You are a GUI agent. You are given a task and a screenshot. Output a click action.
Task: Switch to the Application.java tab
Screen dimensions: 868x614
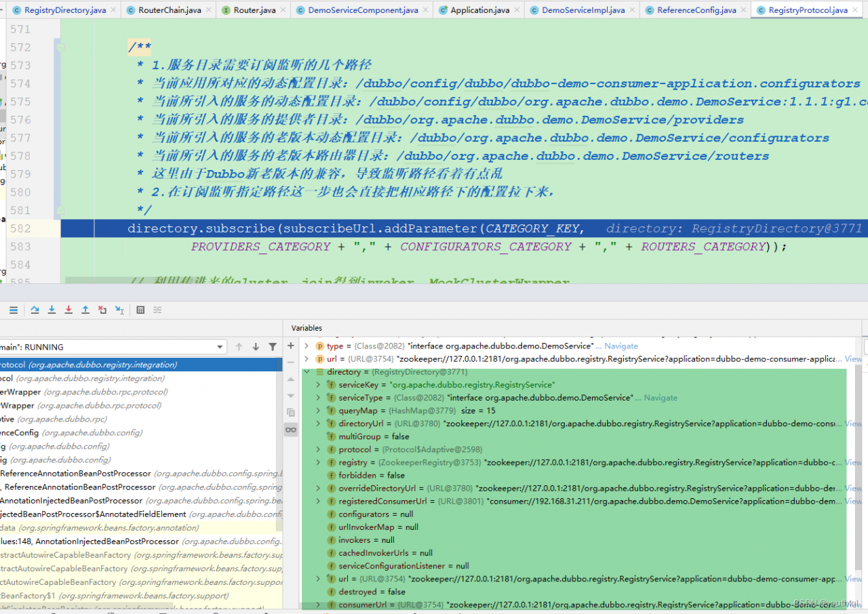tap(479, 10)
